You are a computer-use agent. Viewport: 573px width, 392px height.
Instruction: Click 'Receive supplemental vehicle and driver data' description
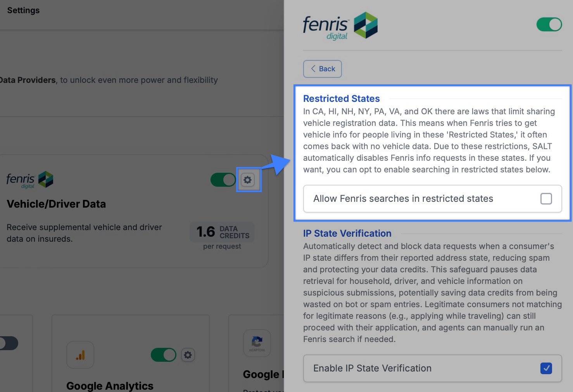coord(84,233)
